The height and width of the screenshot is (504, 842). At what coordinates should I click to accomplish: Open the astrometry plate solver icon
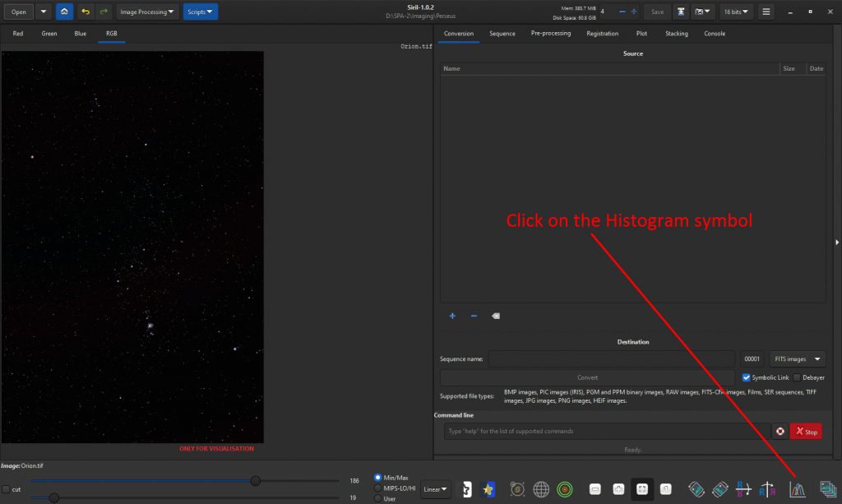517,489
